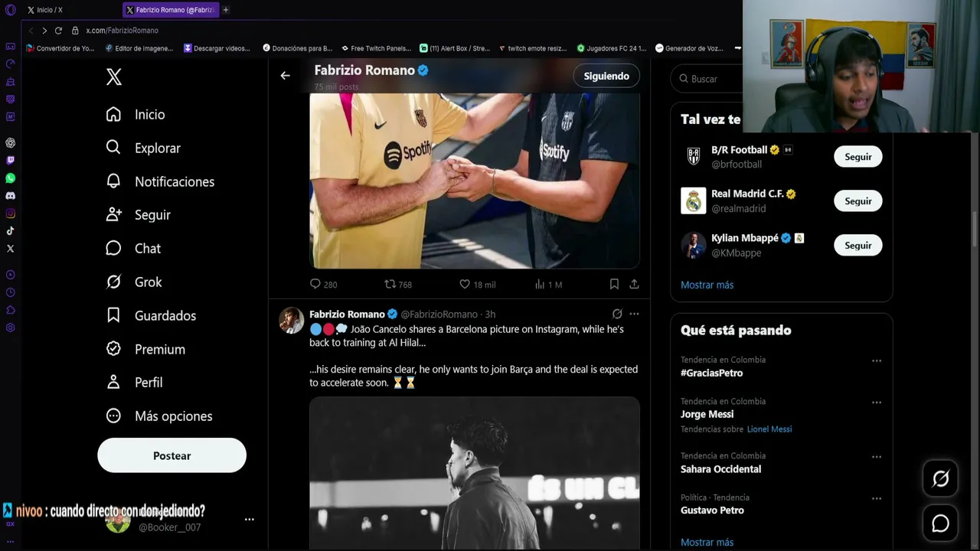The height and width of the screenshot is (551, 980).
Task: Open floating messages chat button
Action: tap(940, 523)
